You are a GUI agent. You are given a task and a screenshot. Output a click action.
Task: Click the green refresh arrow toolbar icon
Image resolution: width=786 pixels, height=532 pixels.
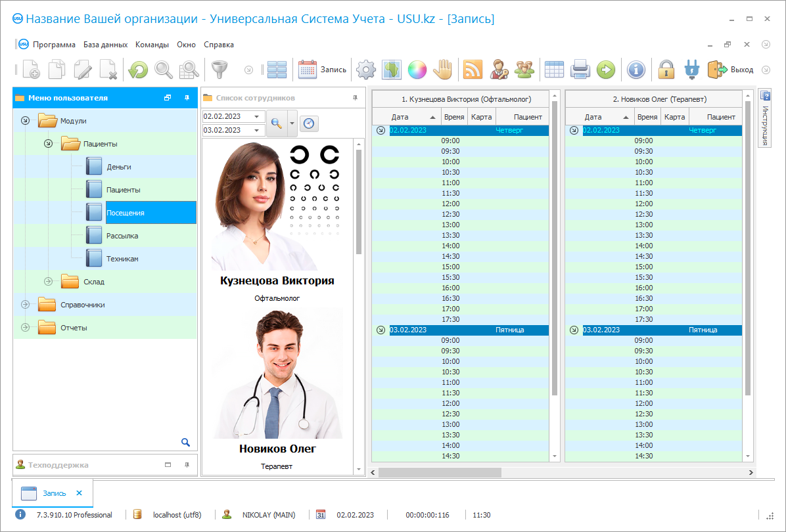[138, 70]
